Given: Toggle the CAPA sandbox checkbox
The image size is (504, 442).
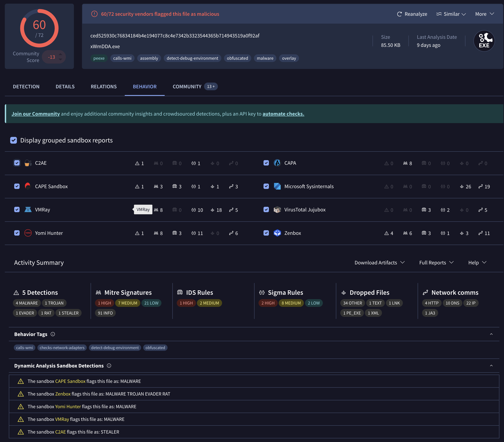Looking at the screenshot, I should (x=266, y=163).
